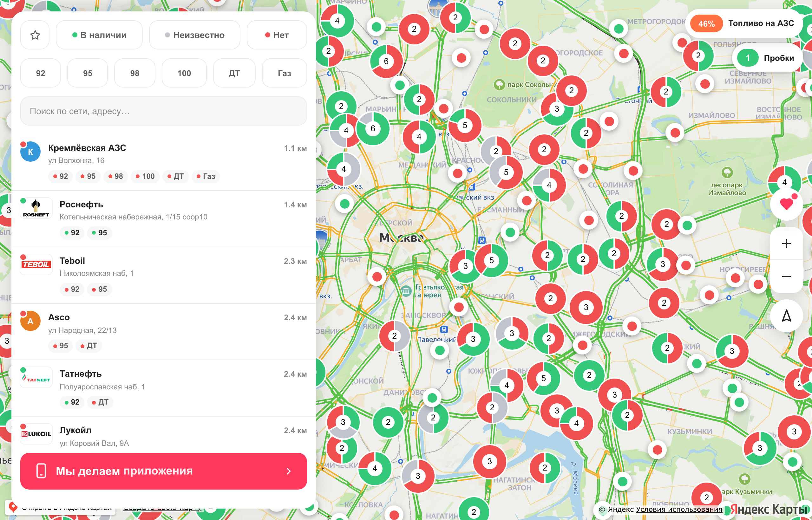Screen dimensions: 812x520
Task: Click the 'Топливо на АЗС' 46% indicator
Action: pyautogui.click(x=744, y=23)
